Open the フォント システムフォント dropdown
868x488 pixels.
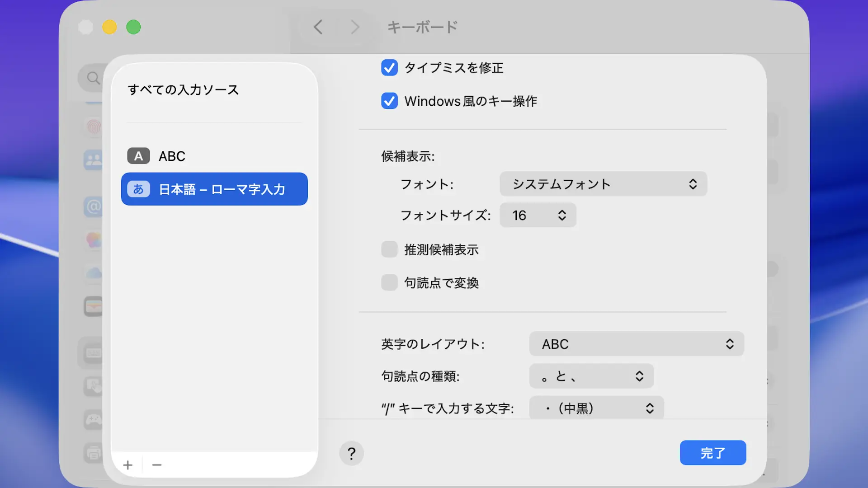click(603, 184)
